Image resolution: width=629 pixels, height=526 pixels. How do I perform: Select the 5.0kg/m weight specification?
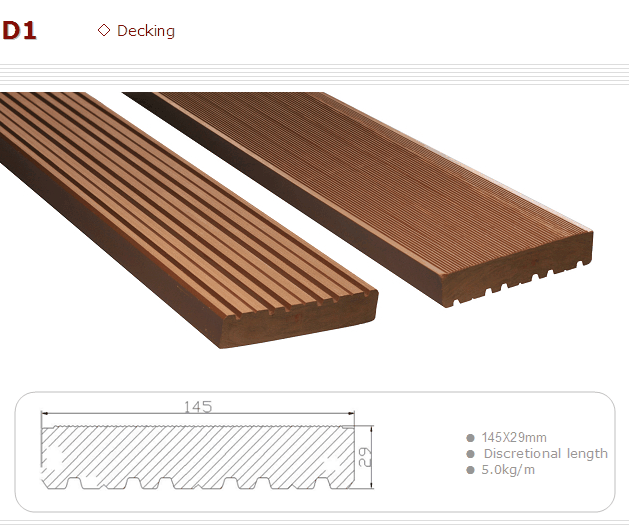508,470
